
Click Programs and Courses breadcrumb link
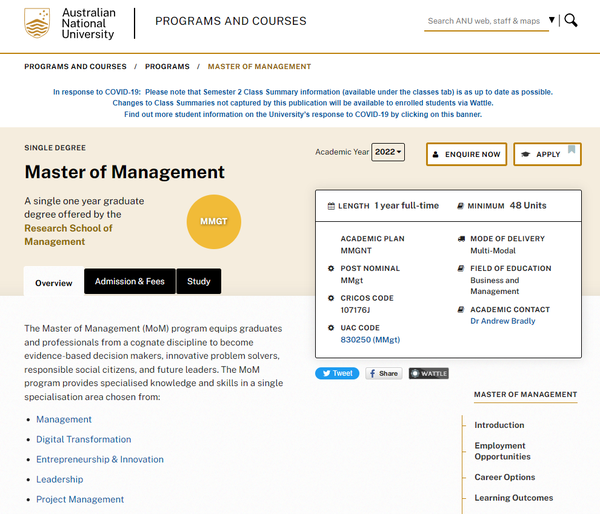(x=75, y=67)
